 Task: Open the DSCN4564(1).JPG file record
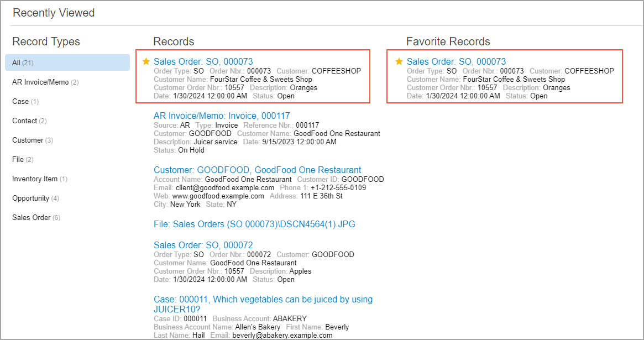pos(254,224)
